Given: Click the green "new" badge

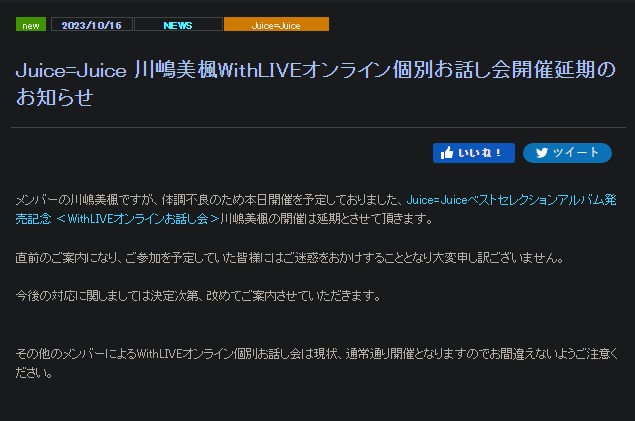Looking at the screenshot, I should pyautogui.click(x=31, y=24).
